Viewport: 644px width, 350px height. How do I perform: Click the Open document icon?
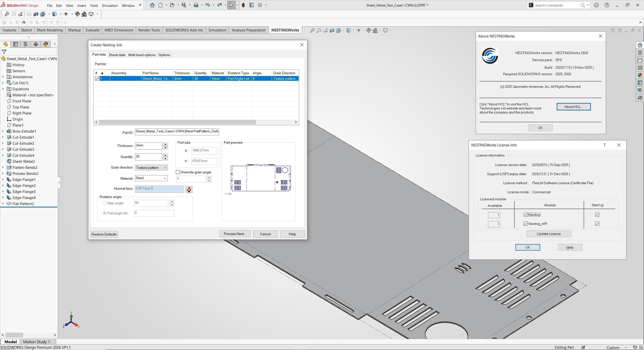[172, 5]
